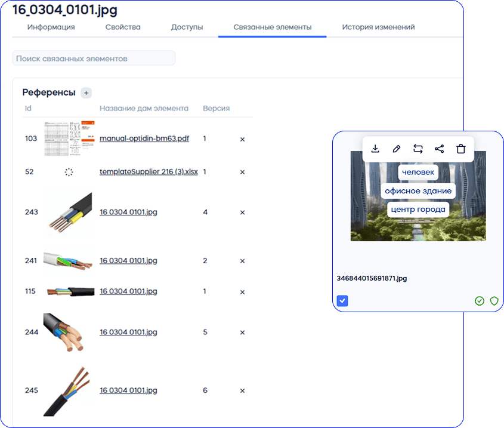Open the История изменений tab
Image resolution: width=504 pixels, height=428 pixels.
coord(378,27)
